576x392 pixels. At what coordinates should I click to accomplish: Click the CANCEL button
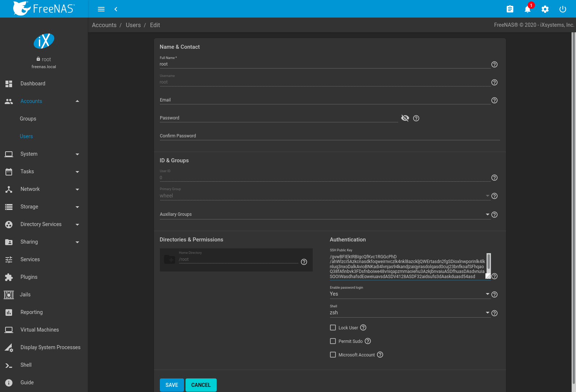pyautogui.click(x=201, y=385)
